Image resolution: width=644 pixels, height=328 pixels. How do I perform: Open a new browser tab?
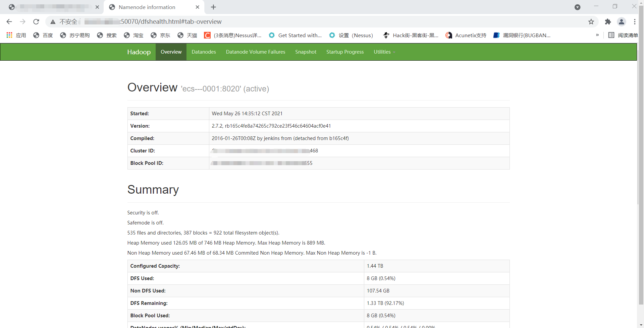point(213,7)
